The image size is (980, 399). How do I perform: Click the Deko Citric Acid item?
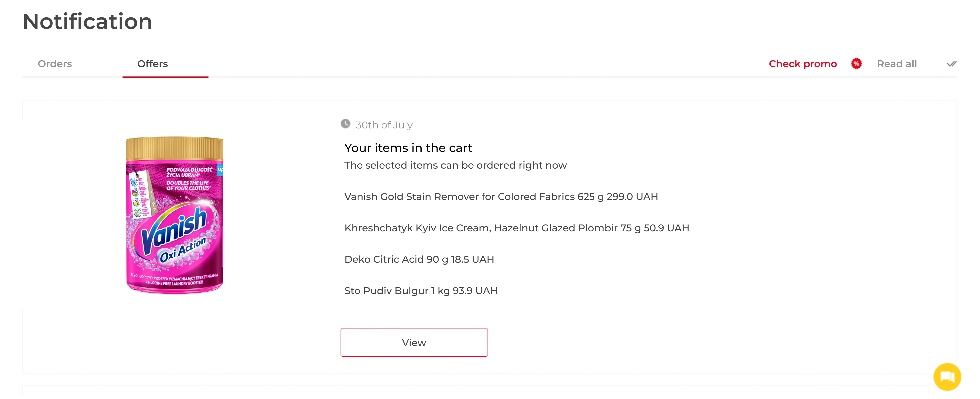click(x=419, y=259)
